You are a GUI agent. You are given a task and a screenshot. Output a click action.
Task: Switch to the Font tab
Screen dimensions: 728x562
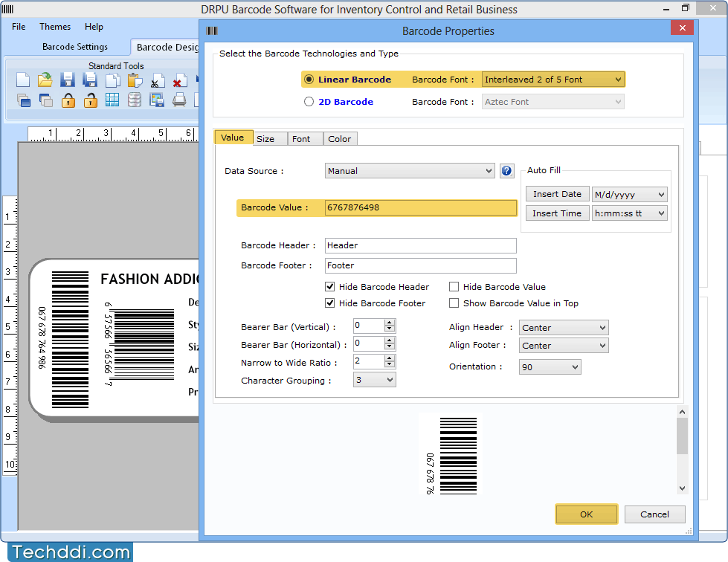305,139
